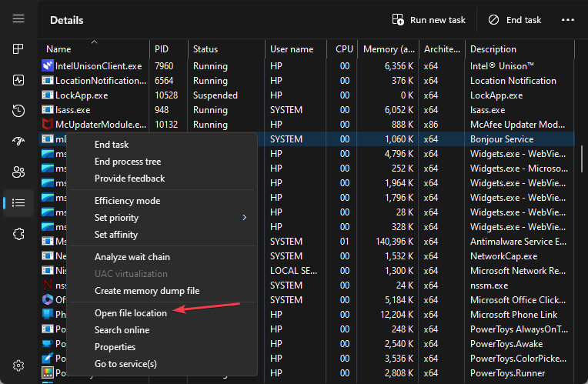Click the 140,396 K memory value

click(x=395, y=242)
